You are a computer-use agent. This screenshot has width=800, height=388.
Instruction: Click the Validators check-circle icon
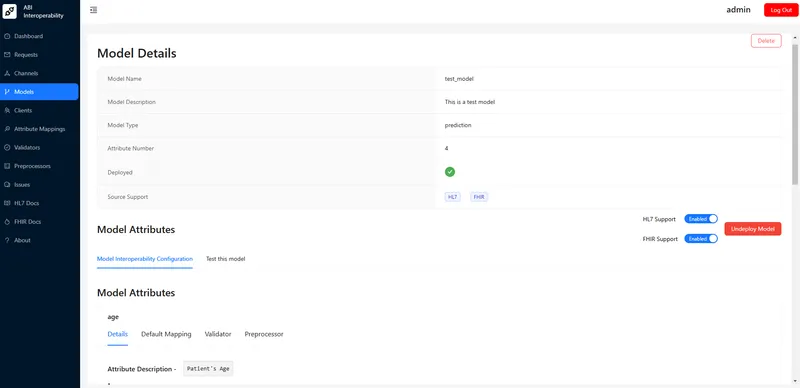click(7, 148)
